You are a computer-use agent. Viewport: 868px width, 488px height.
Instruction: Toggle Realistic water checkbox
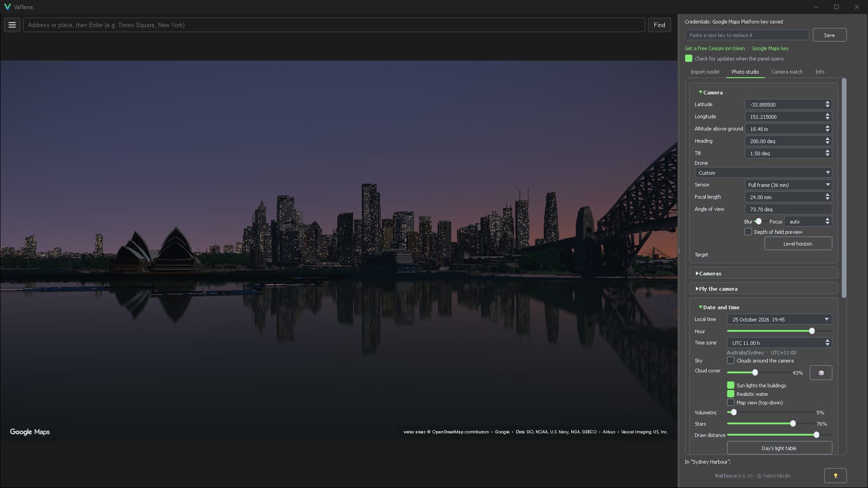click(731, 394)
